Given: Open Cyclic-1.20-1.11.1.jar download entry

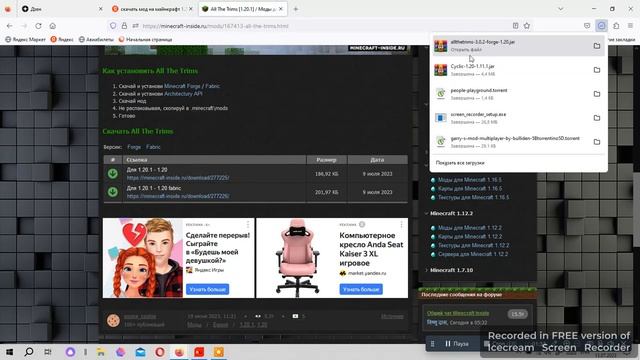Looking at the screenshot, I should click(x=512, y=70).
